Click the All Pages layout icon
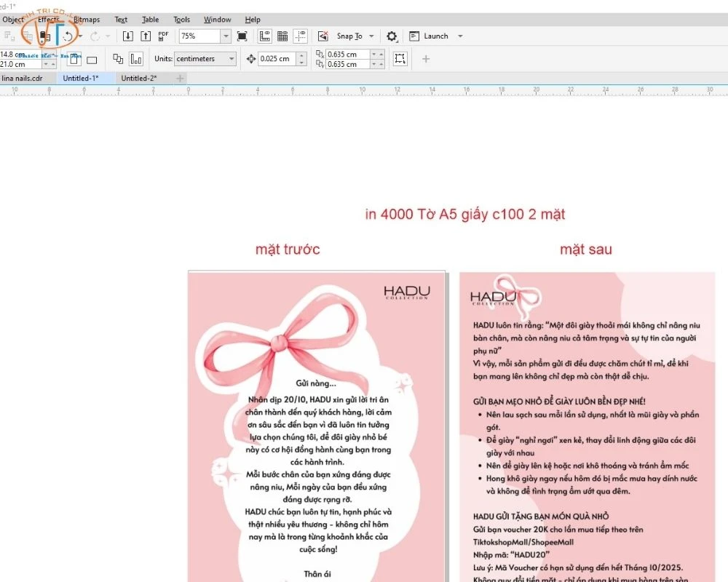Image resolution: width=728 pixels, height=582 pixels. tap(118, 58)
